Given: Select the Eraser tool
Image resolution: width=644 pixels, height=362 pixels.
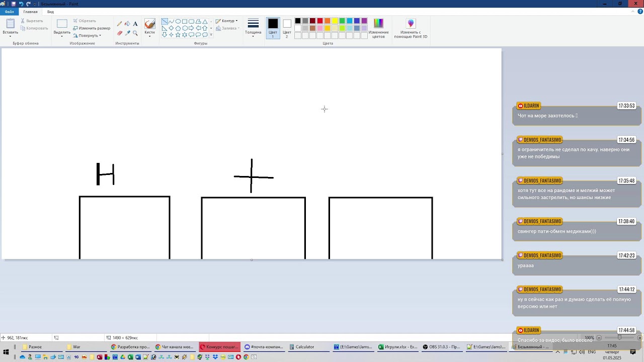Looking at the screenshot, I should 119,33.
